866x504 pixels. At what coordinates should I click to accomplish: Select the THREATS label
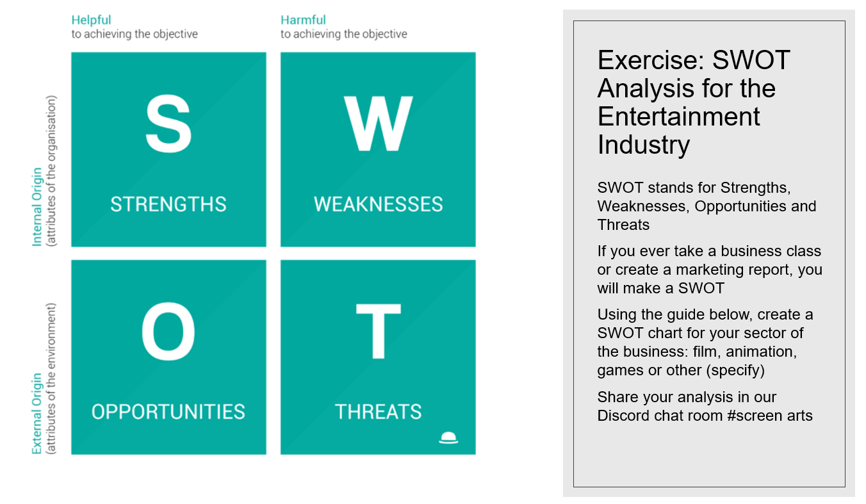[378, 412]
